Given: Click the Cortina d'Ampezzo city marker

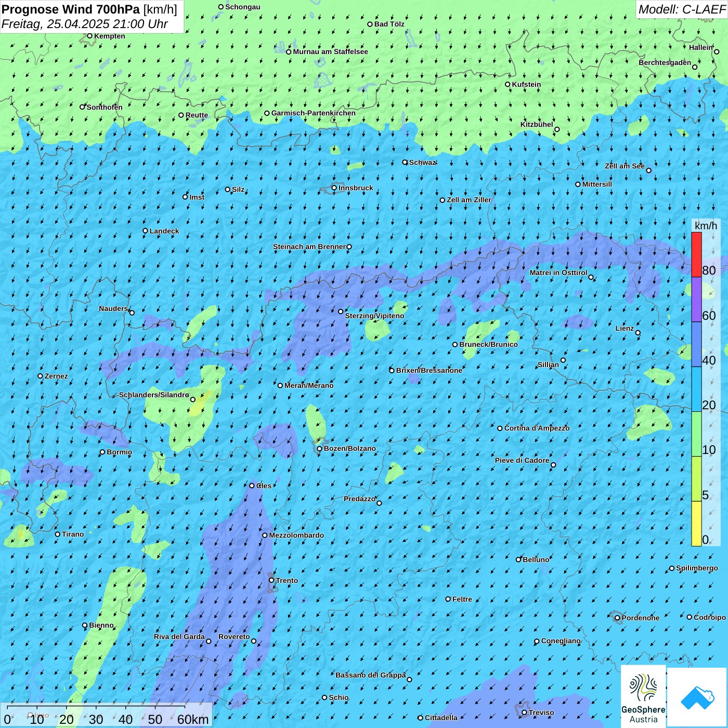Looking at the screenshot, I should pyautogui.click(x=500, y=428).
